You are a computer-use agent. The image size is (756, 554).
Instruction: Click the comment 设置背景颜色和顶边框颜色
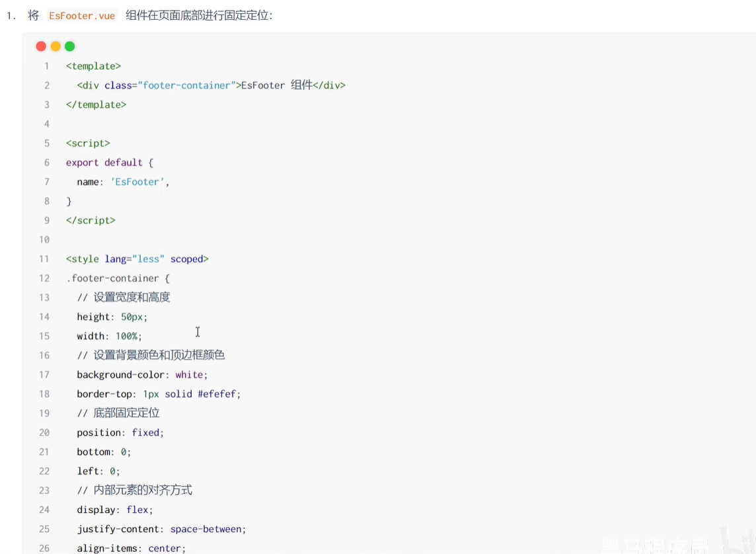[151, 355]
